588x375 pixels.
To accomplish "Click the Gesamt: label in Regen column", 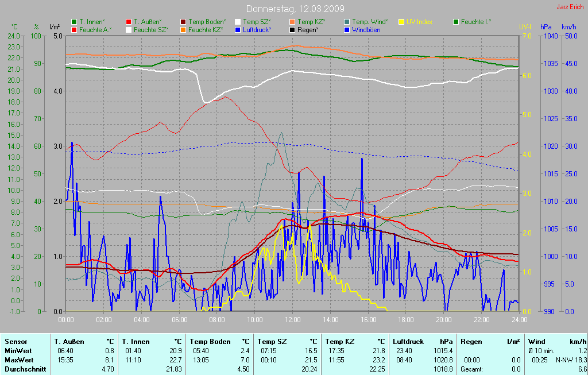I will click(x=471, y=369).
